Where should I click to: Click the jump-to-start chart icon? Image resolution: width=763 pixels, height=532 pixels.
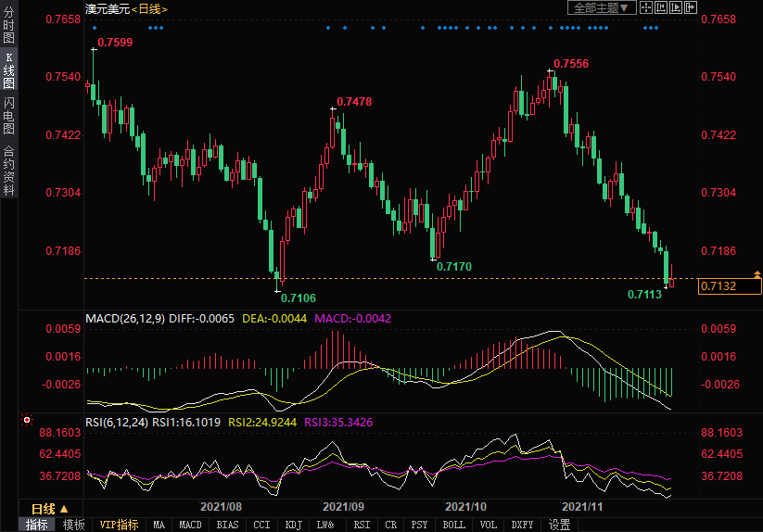(660, 7)
